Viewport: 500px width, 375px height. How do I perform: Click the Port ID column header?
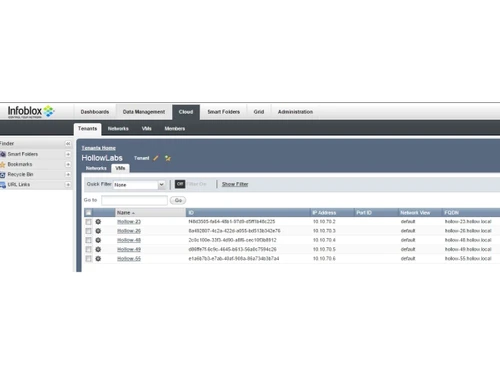(376, 213)
